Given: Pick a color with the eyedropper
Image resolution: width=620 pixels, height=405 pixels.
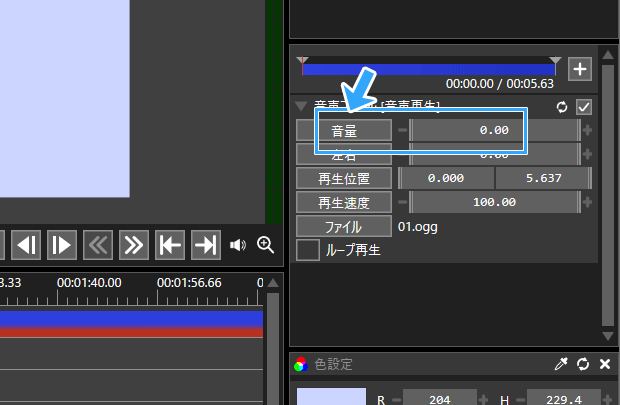Looking at the screenshot, I should pos(561,364).
